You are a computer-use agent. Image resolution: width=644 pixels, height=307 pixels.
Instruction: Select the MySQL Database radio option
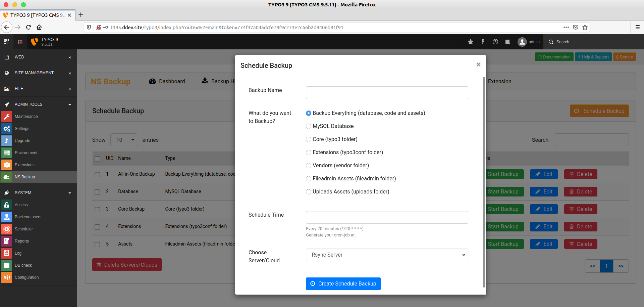click(x=309, y=126)
